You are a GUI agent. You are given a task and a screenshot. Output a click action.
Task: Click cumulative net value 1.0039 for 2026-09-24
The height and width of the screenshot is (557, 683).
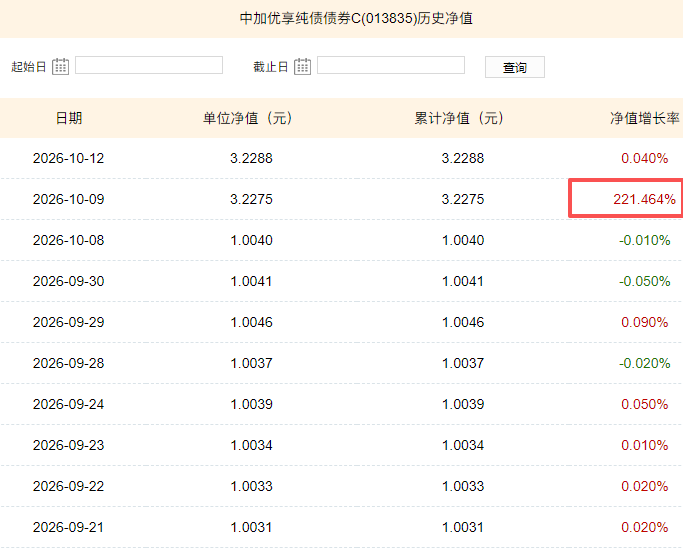click(x=463, y=404)
